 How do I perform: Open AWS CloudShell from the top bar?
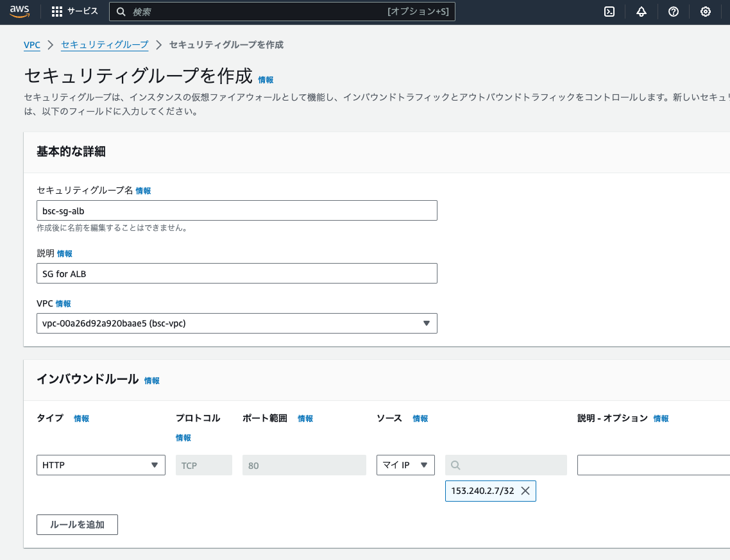tap(609, 11)
